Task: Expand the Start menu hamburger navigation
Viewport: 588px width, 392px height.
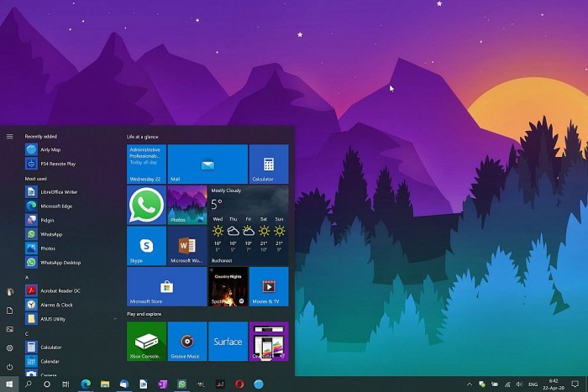Action: click(x=9, y=136)
